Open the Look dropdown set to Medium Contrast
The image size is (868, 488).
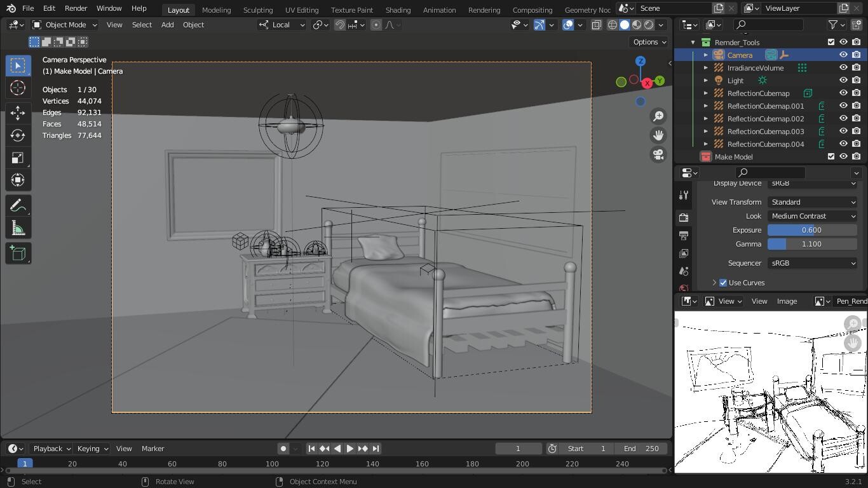pyautogui.click(x=812, y=216)
